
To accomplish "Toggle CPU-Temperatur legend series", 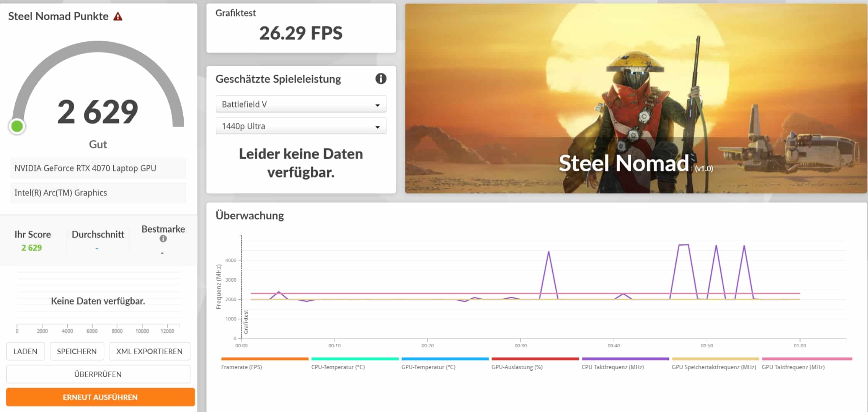I will point(338,367).
